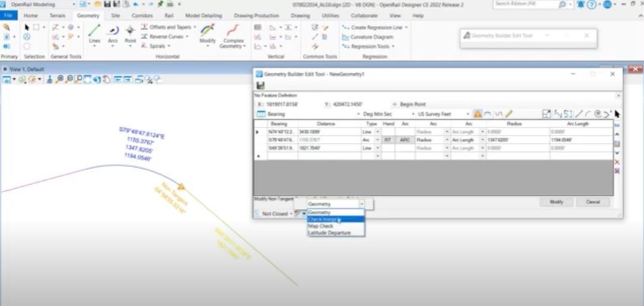The height and width of the screenshot is (306, 644).
Task: Click the Begin Point button
Action: coord(409,104)
